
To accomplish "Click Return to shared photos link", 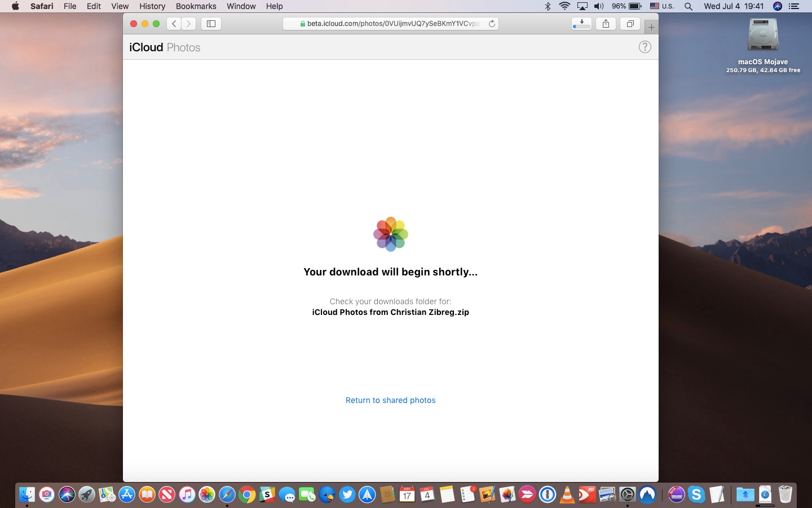I will 390,400.
